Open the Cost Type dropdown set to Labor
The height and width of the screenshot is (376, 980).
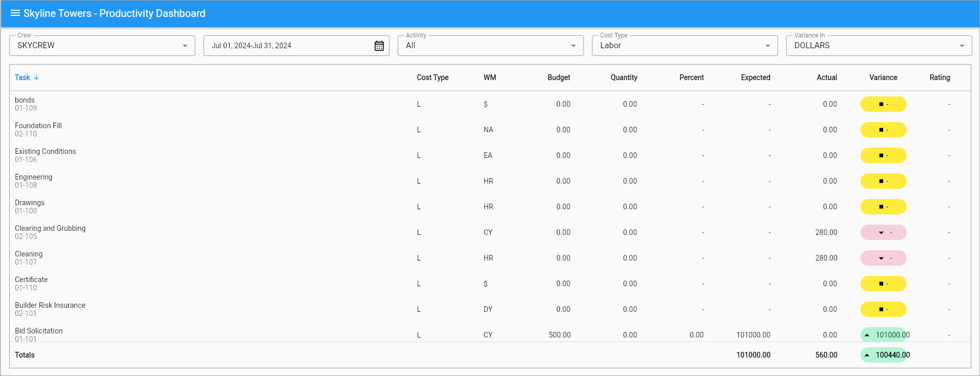click(685, 46)
